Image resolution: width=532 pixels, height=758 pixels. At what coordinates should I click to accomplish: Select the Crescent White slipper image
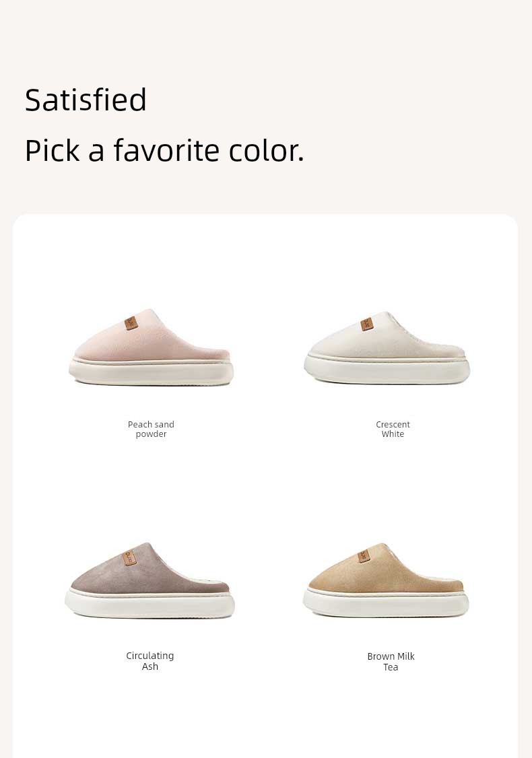coord(387,347)
